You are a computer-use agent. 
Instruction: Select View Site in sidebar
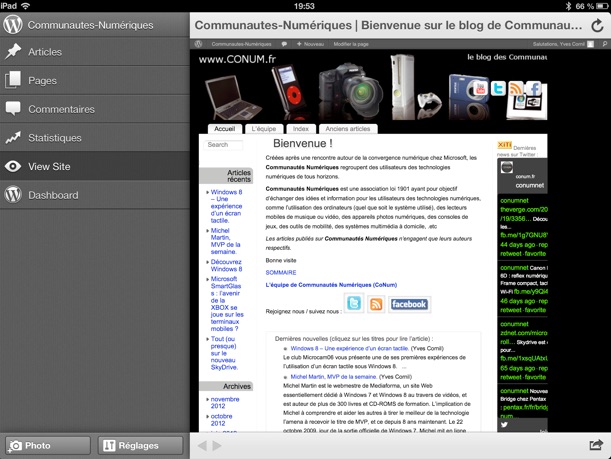click(x=95, y=166)
